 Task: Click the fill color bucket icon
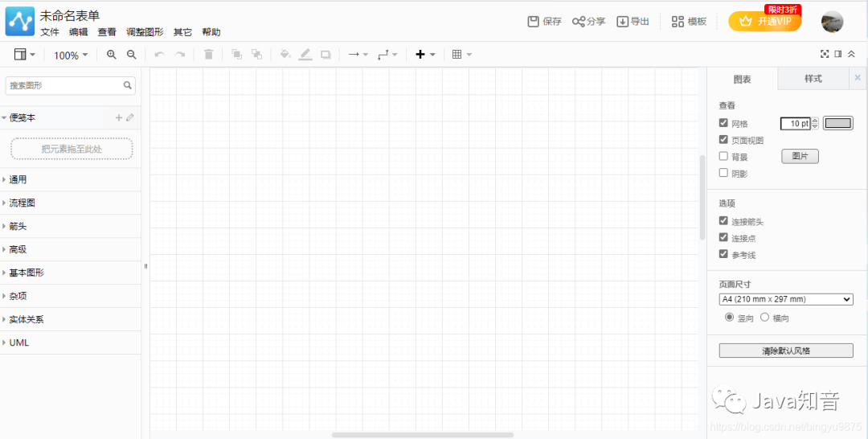pos(285,54)
